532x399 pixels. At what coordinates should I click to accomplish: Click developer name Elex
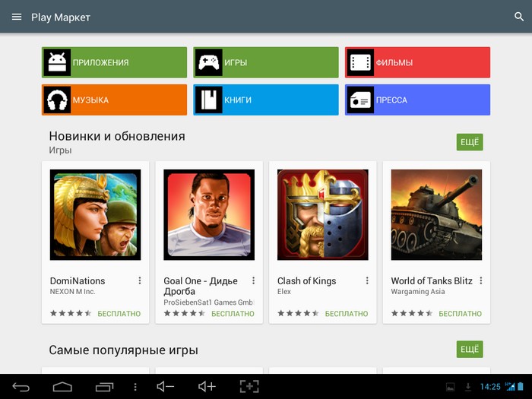click(x=284, y=291)
